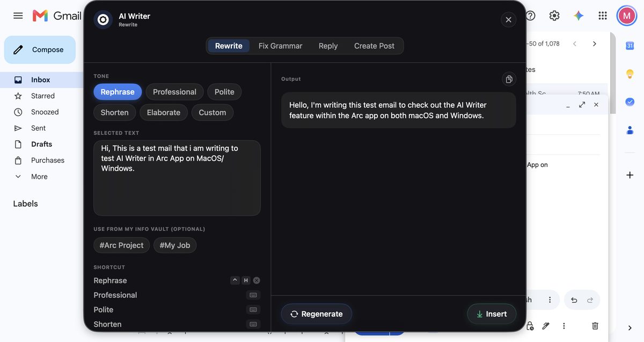This screenshot has height=342, width=644.
Task: Compose a new email
Action: (40, 50)
